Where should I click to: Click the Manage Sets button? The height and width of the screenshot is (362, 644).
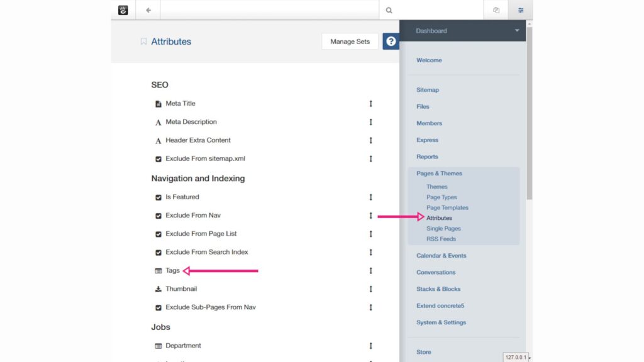pos(350,41)
